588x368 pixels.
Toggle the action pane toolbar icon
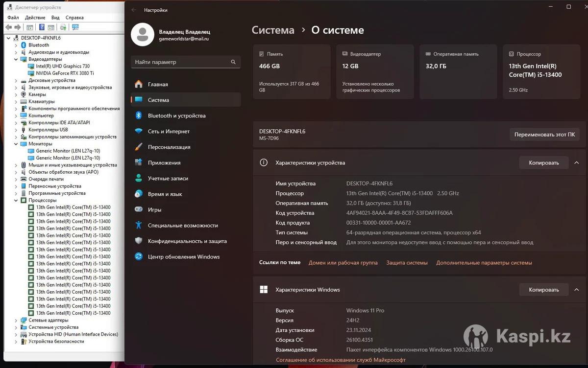51,27
